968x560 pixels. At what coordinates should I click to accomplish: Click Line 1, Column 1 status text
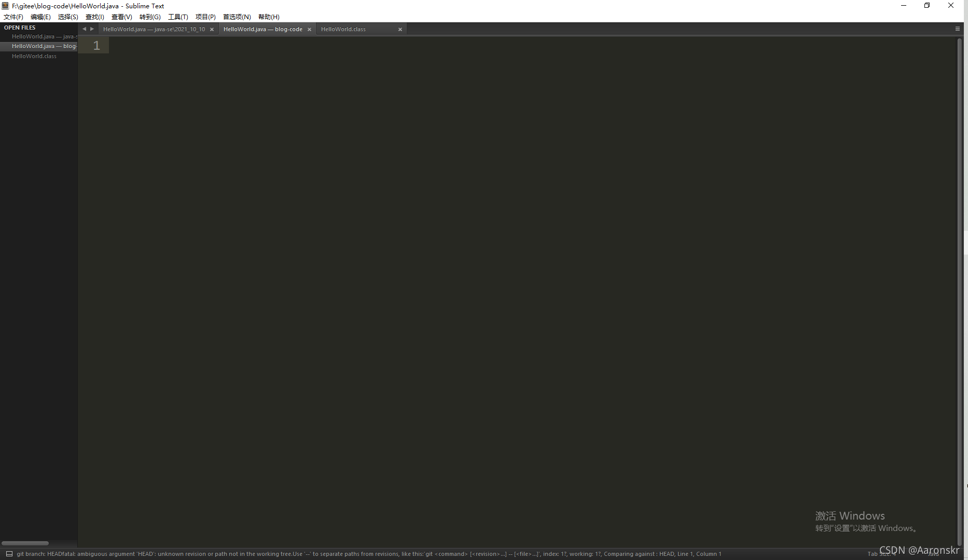click(699, 554)
